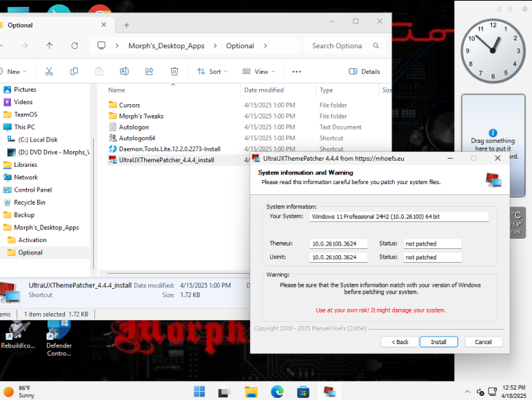Click the PC monitor icon in address bar
The height and width of the screenshot is (400, 532).
coord(101,46)
